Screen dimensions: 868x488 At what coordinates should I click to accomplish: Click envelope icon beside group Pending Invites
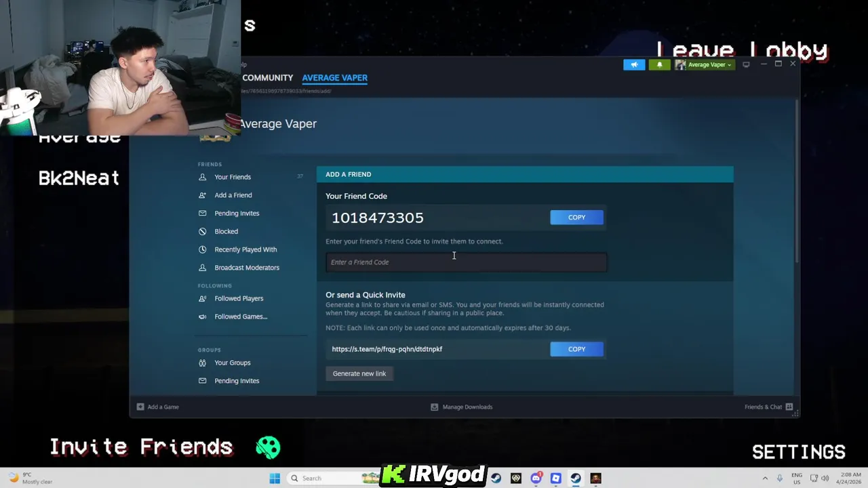202,381
